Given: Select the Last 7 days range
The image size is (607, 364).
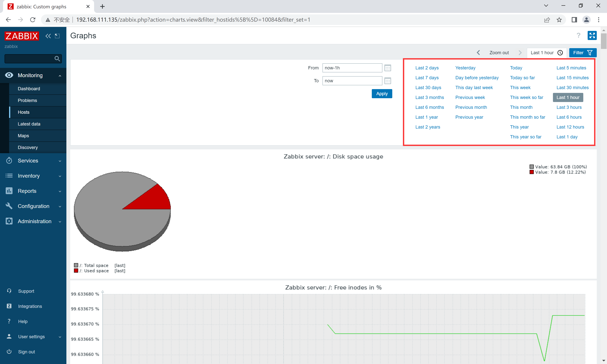Looking at the screenshot, I should click(427, 78).
